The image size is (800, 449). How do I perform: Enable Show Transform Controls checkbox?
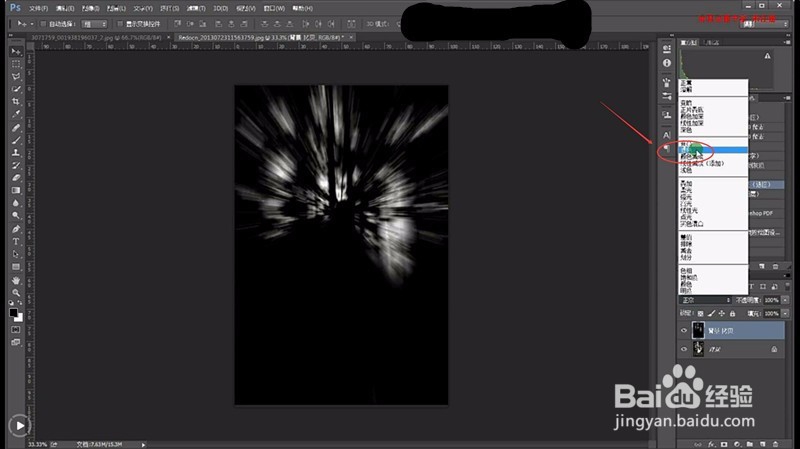point(120,24)
